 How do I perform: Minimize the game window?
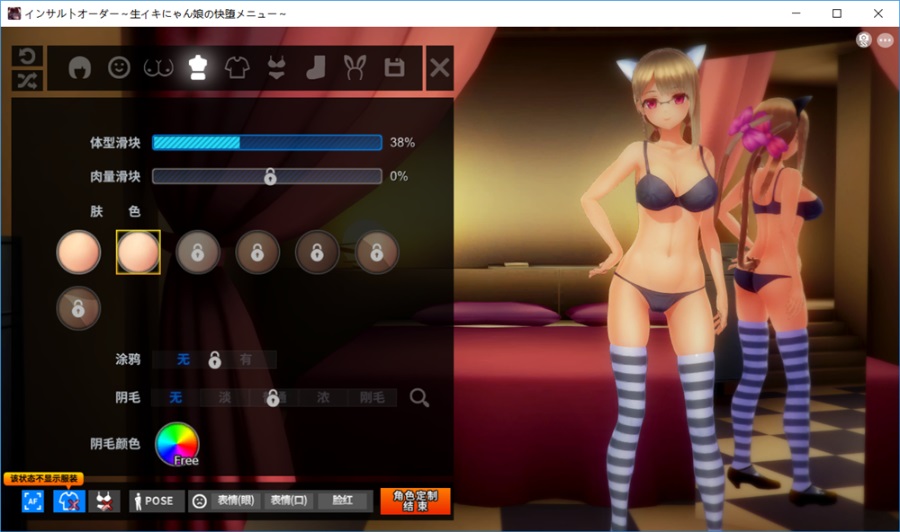click(796, 13)
